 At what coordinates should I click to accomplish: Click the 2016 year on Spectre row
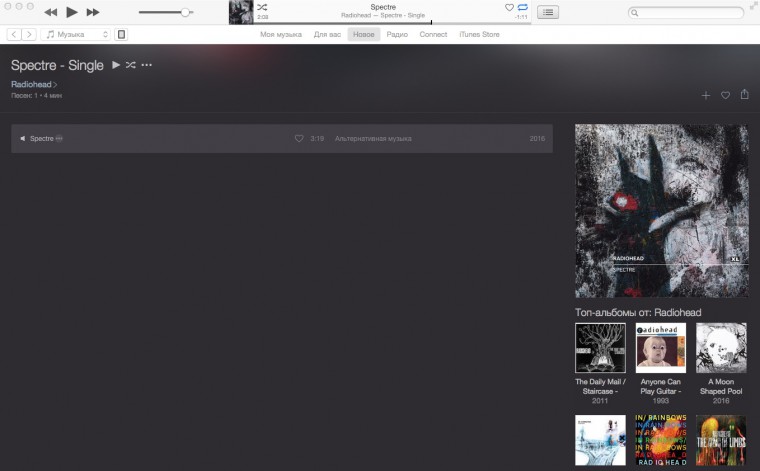point(537,139)
